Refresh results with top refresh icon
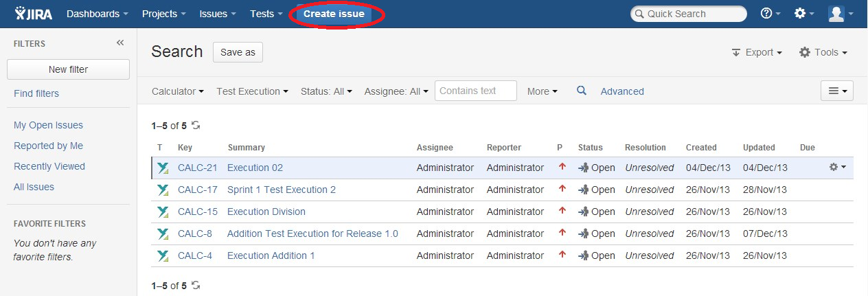This screenshot has height=296, width=868. (196, 126)
